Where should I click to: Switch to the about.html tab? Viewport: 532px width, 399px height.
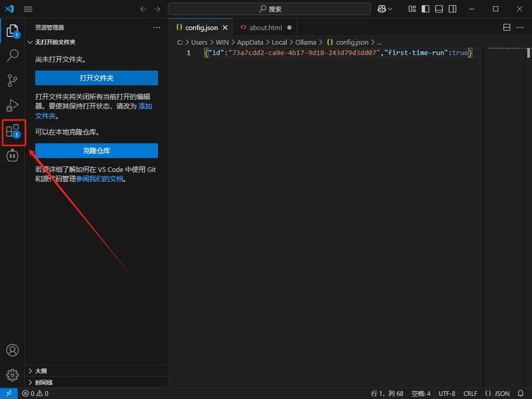(264, 28)
